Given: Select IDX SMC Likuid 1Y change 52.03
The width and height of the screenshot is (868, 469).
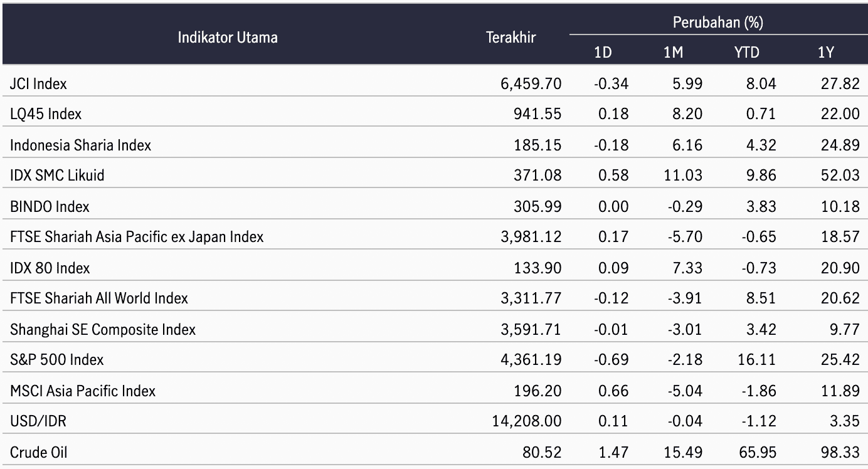Looking at the screenshot, I should pos(840,176).
